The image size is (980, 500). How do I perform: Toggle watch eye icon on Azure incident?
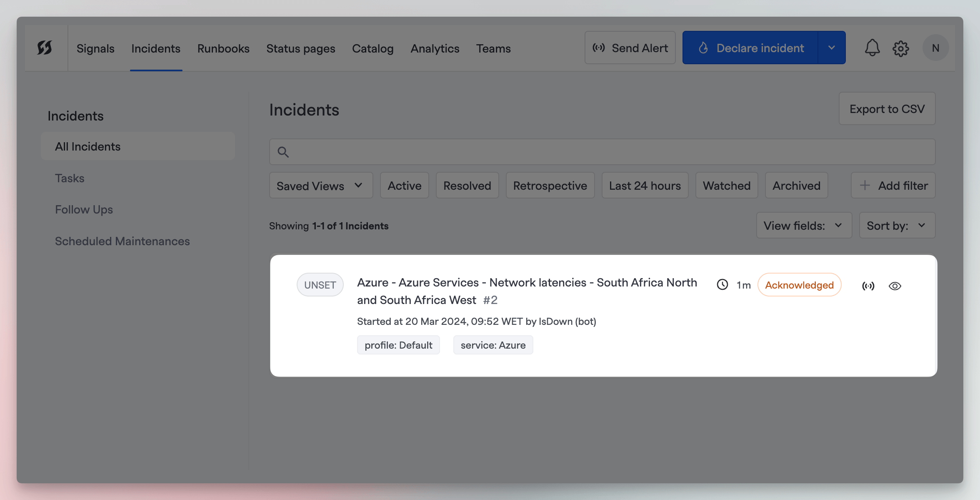point(895,286)
